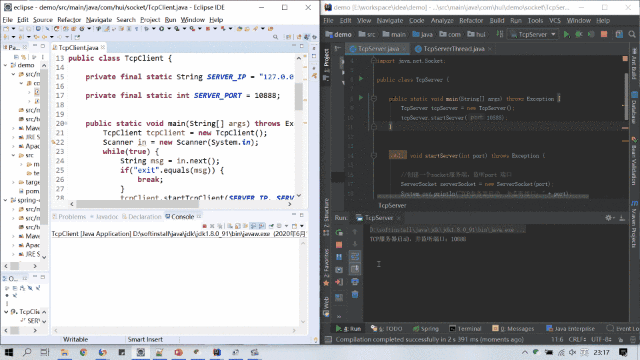Click IntelliJ editor vertical scrollbar thumb
640x360 pixels.
pos(626,96)
